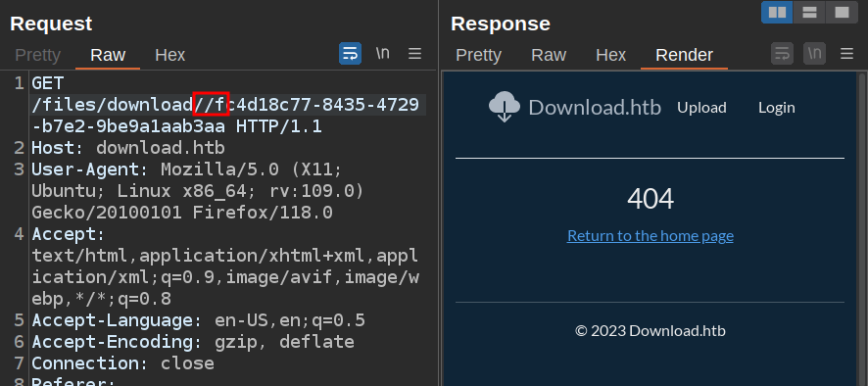
Task: Switch Response view to Pretty tab
Action: tap(478, 56)
